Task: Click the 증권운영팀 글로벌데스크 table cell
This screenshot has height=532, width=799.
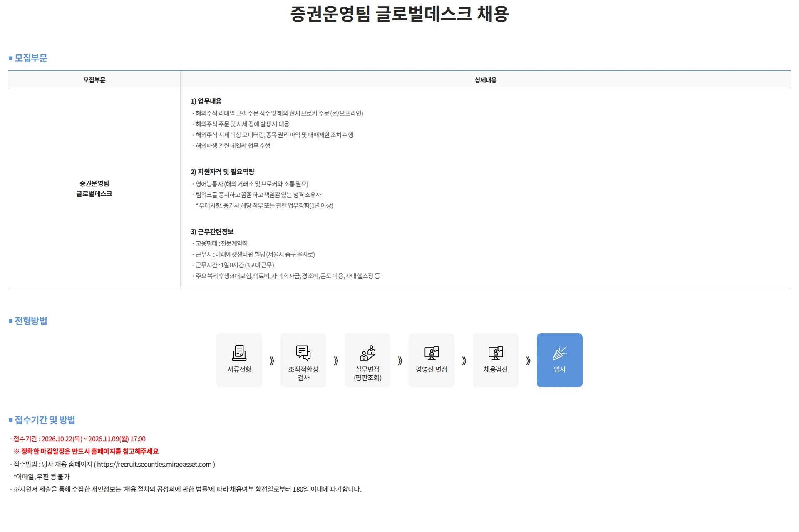Action: pos(94,188)
